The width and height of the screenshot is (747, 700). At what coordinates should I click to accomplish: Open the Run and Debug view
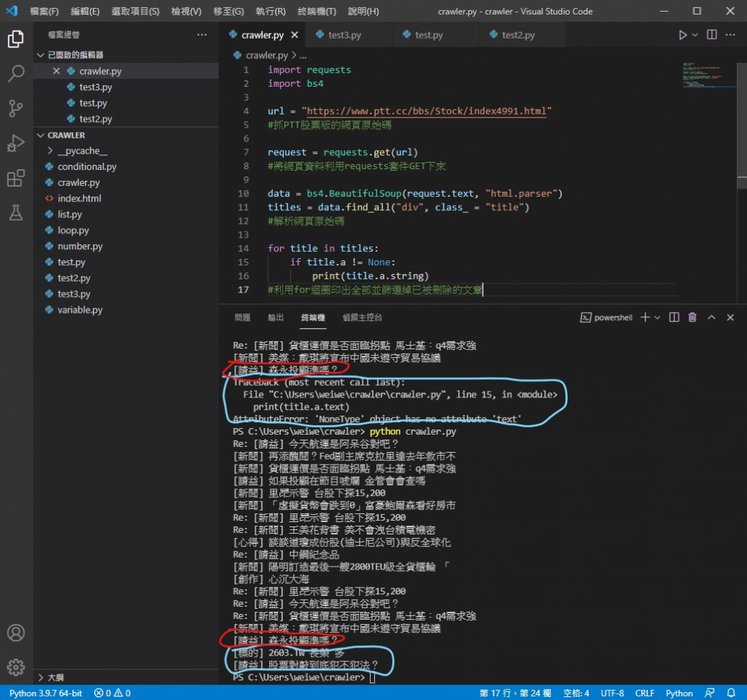[16, 143]
